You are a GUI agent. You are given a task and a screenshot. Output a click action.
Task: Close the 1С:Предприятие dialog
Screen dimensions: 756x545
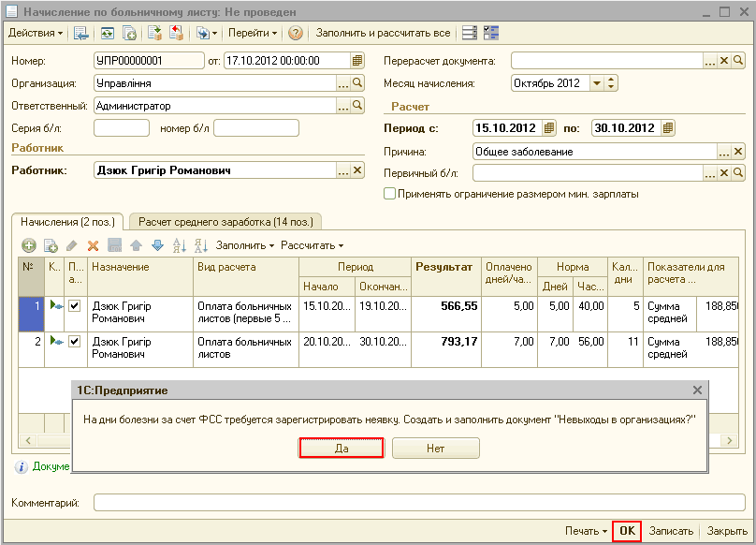pos(697,390)
